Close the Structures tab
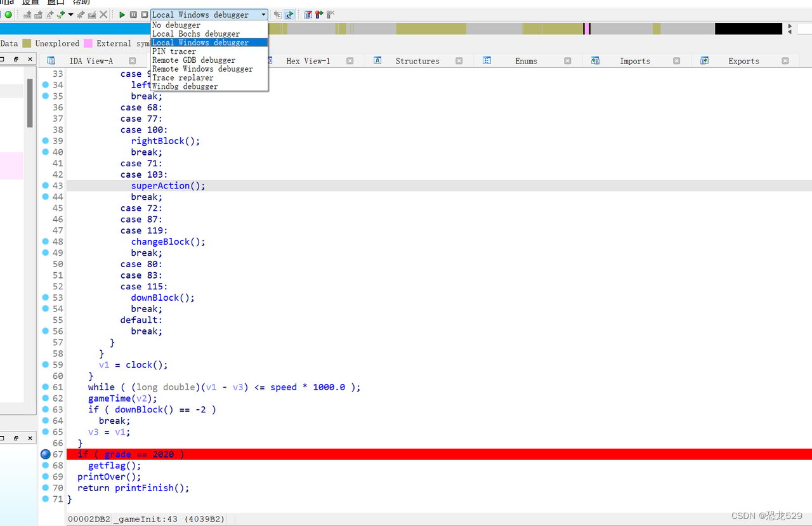The width and height of the screenshot is (812, 526). (x=459, y=61)
